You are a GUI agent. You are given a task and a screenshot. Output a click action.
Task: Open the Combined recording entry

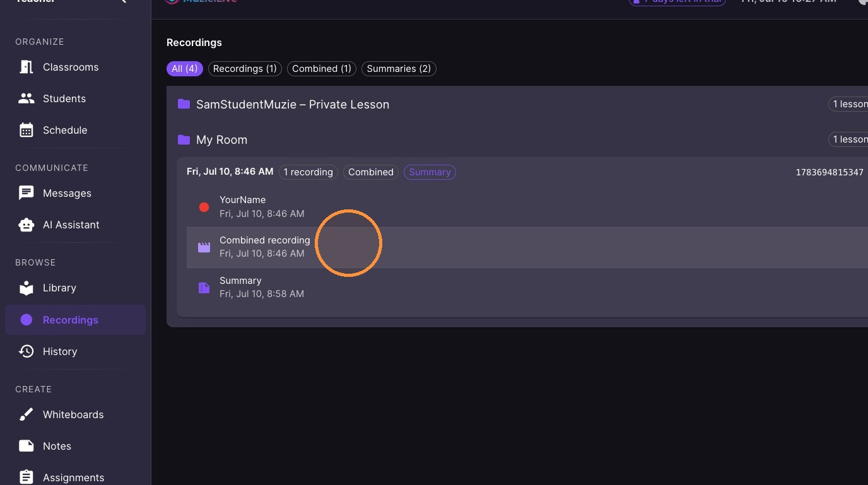coord(527,247)
